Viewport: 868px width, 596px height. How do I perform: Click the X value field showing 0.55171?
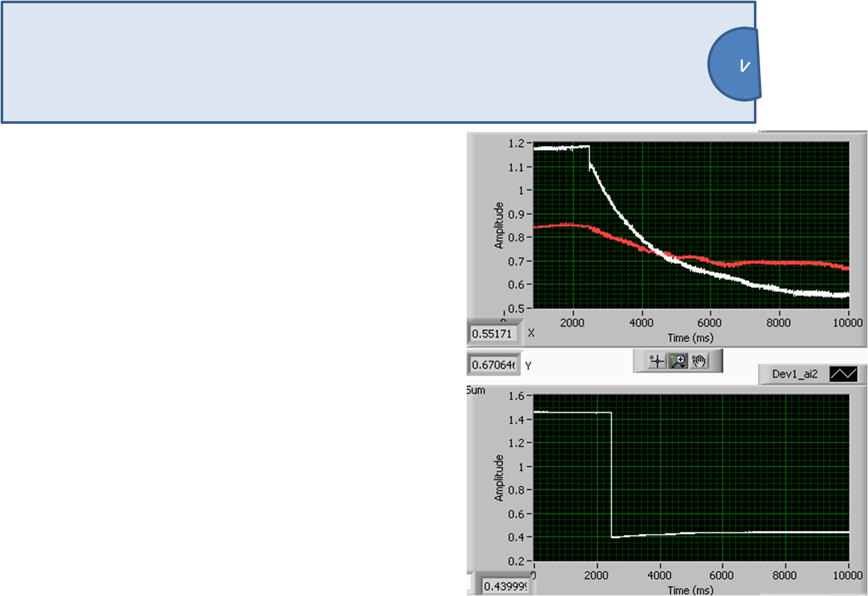click(492, 334)
